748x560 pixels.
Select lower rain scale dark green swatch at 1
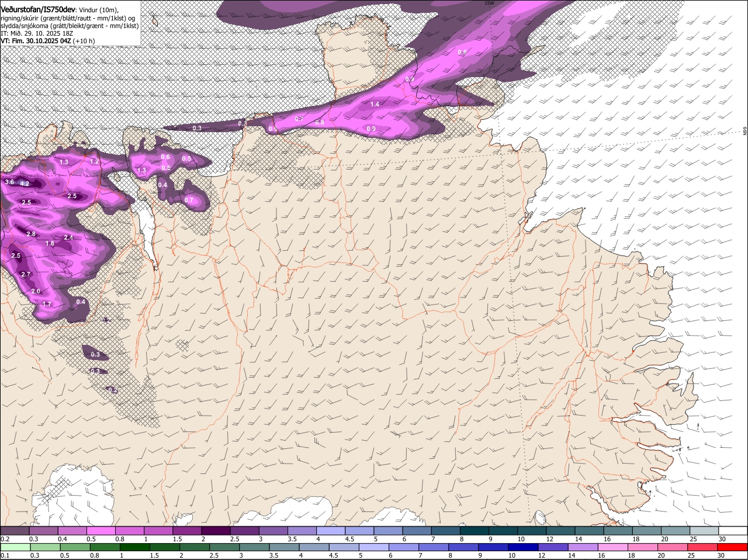click(134, 547)
